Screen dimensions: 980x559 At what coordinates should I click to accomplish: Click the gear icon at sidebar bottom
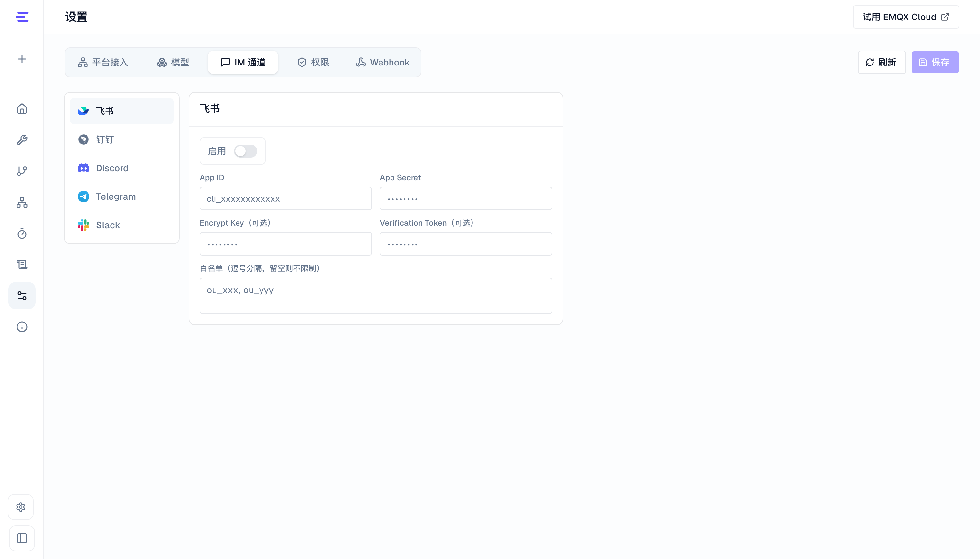click(x=21, y=507)
